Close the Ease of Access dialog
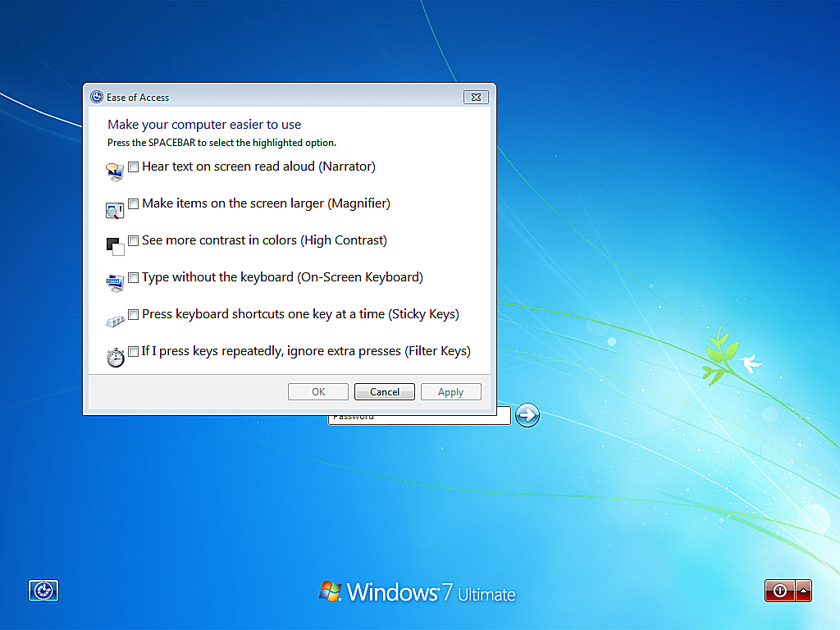The width and height of the screenshot is (840, 630). (476, 97)
